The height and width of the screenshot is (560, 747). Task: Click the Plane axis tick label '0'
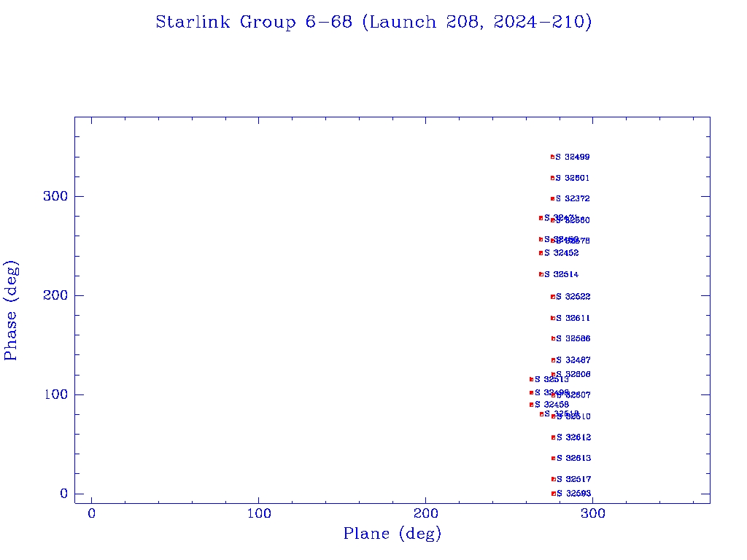(91, 513)
